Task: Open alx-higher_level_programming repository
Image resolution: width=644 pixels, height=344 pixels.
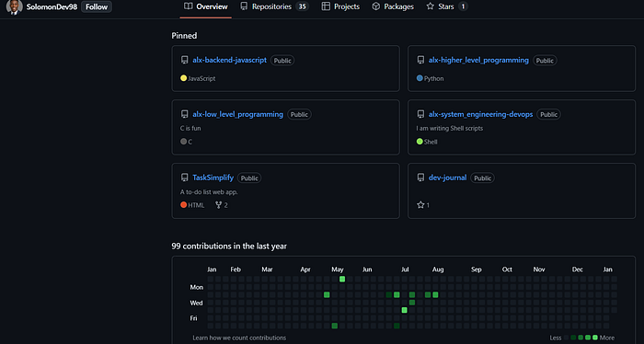Action: (x=478, y=60)
